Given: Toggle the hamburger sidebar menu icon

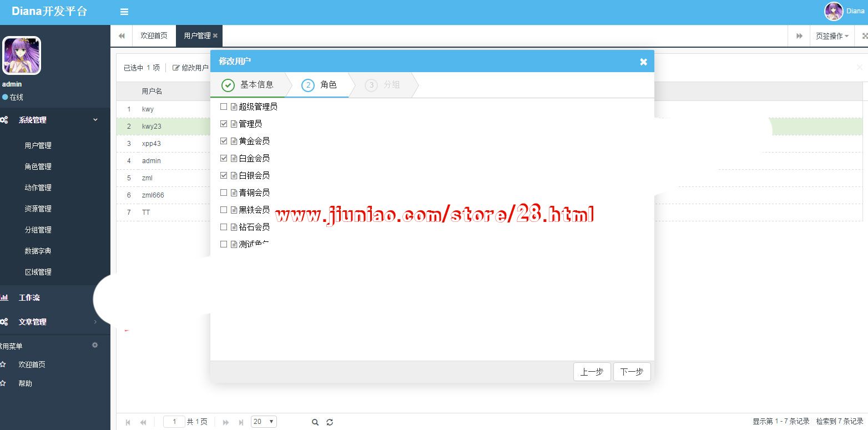Looking at the screenshot, I should 124,12.
